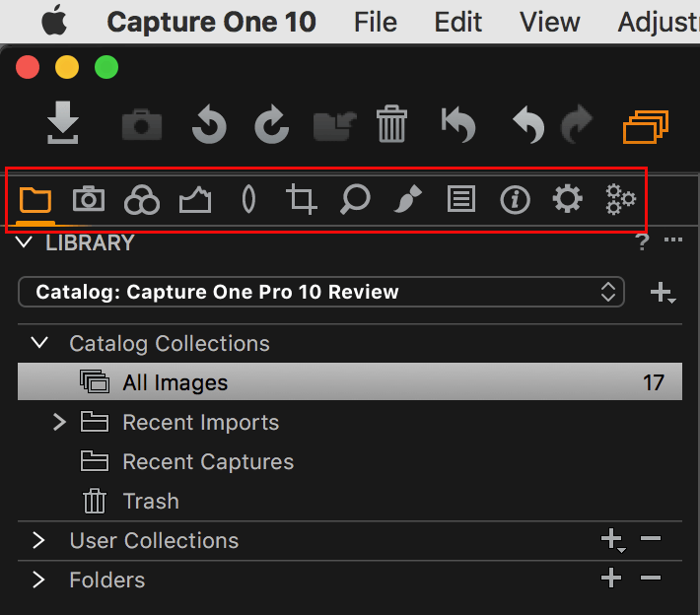The image size is (700, 615).
Task: Open the Apple menu
Action: (54, 22)
